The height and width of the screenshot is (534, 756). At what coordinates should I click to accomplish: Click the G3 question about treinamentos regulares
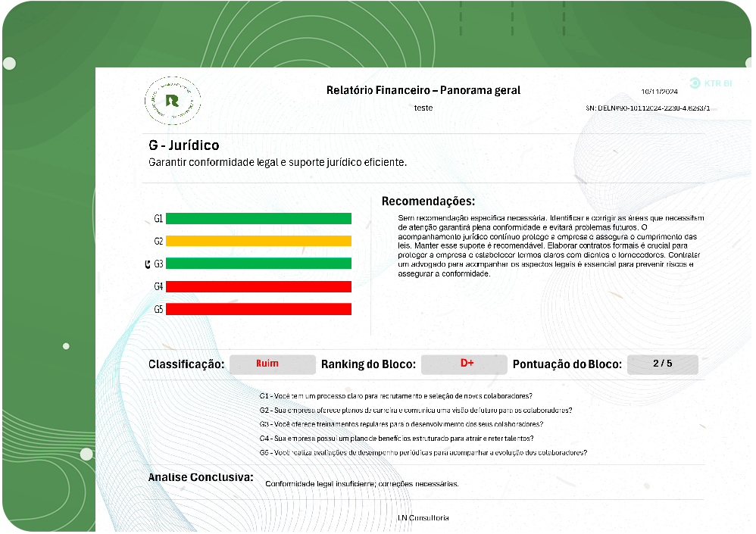(x=401, y=425)
